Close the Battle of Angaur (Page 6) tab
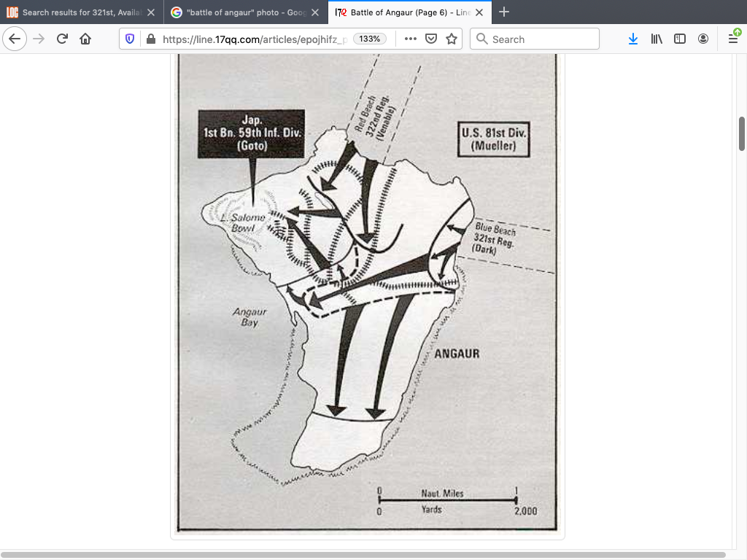This screenshot has height=560, width=747. pyautogui.click(x=479, y=12)
